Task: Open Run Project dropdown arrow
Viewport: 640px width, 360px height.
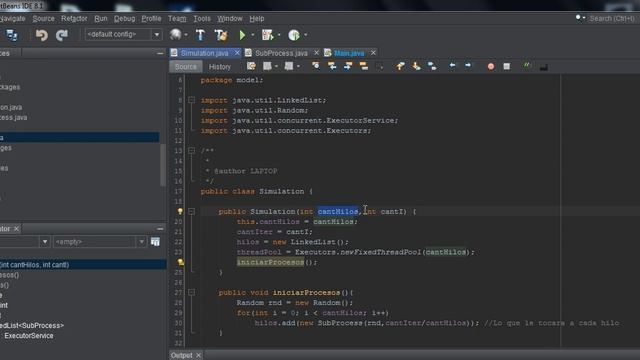Action: pos(253,35)
